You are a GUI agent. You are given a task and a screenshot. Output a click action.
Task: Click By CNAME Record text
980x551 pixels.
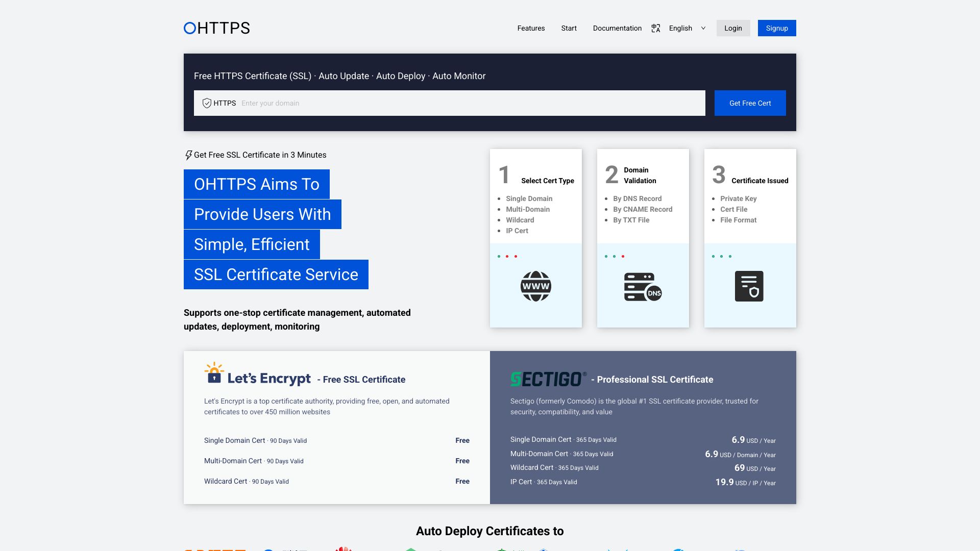(x=643, y=209)
